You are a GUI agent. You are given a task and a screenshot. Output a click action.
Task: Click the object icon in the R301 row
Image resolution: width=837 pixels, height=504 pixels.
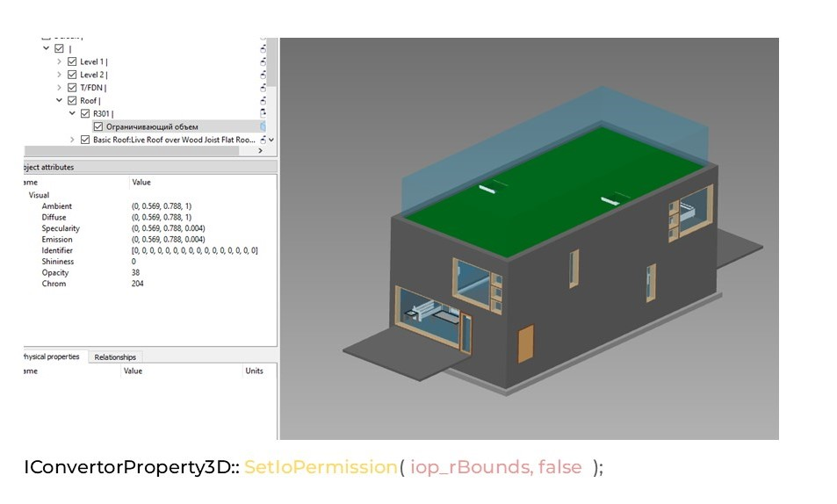263,114
